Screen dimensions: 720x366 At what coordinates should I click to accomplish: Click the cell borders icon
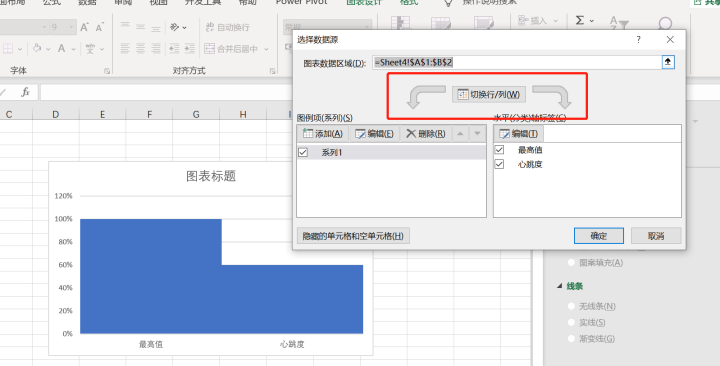tap(8, 48)
